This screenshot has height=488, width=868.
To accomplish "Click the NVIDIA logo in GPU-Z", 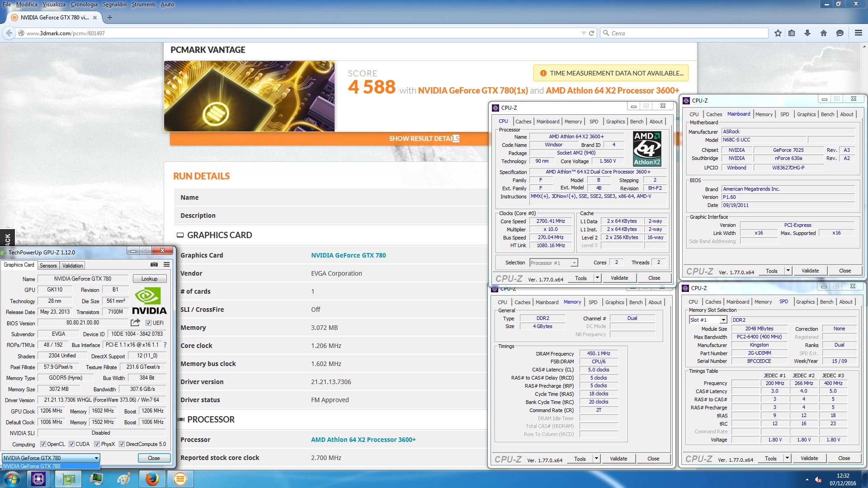I will [149, 301].
